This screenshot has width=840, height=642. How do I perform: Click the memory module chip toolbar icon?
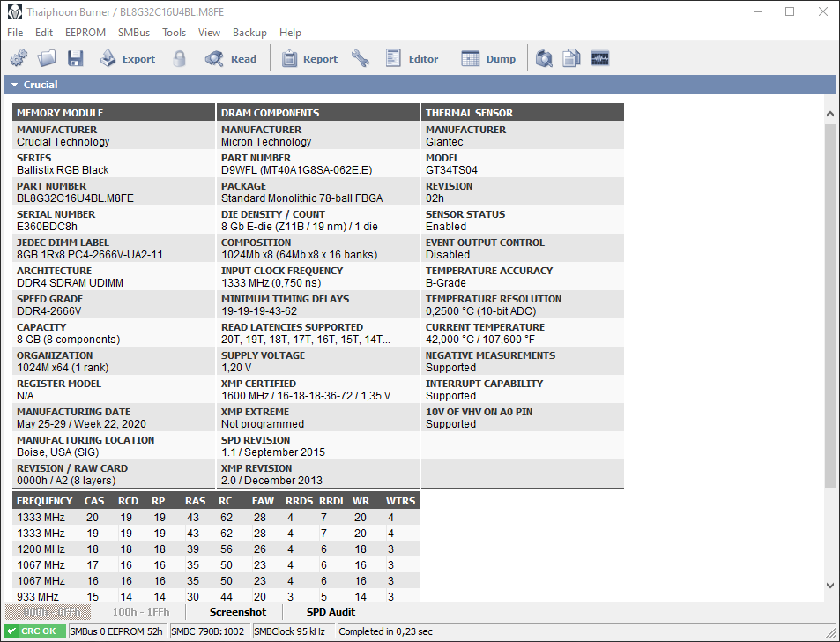click(x=600, y=58)
